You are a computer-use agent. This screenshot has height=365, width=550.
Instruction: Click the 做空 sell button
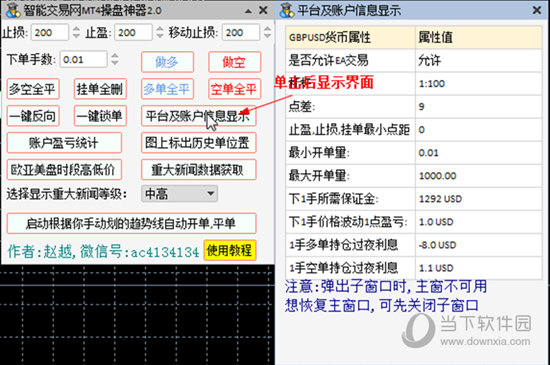234,62
